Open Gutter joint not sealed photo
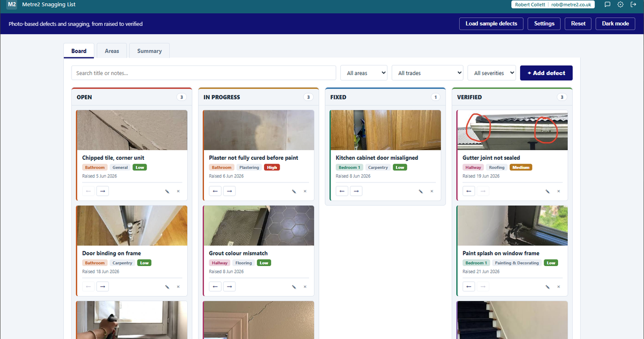This screenshot has height=339, width=644. tap(512, 130)
